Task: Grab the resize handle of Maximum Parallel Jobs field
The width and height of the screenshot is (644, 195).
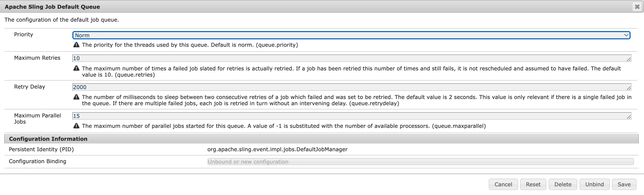Action: [x=629, y=117]
